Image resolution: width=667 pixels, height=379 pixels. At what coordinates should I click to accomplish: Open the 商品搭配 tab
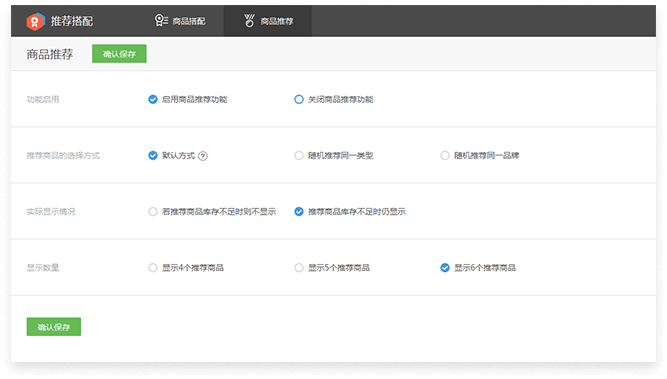tap(180, 21)
